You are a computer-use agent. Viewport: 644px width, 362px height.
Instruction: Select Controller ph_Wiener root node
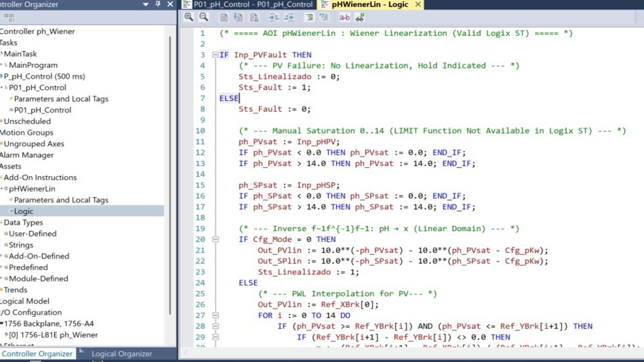click(37, 31)
